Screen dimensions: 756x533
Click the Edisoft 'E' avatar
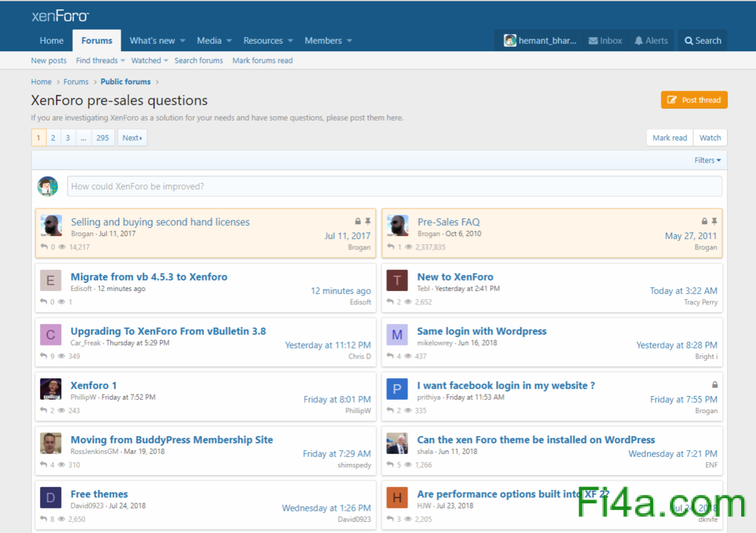click(x=50, y=281)
